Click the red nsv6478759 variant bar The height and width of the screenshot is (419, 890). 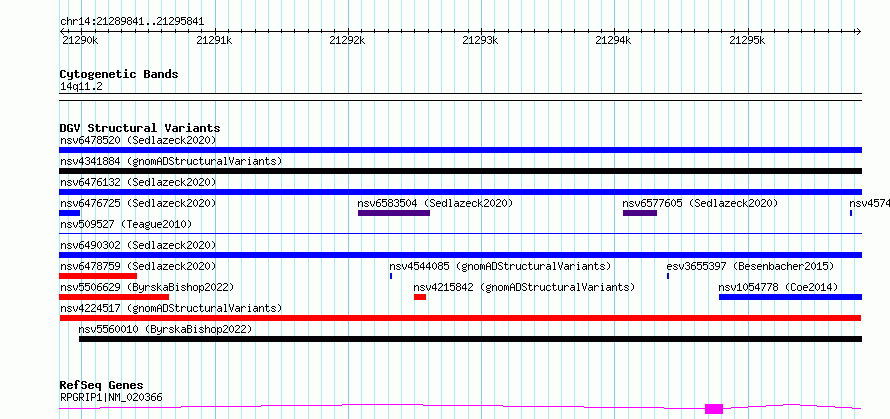tap(98, 276)
